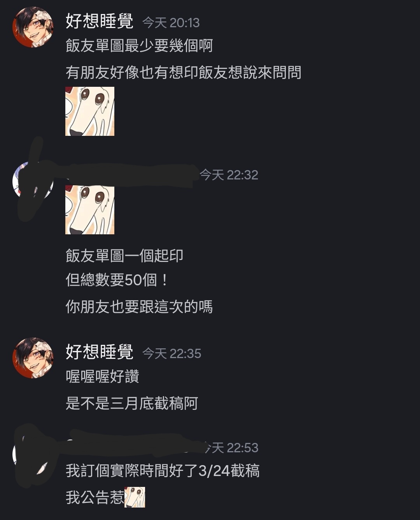The width and height of the screenshot is (420, 520).
Task: Select message 飯友單圖最少要幾個啊
Action: [x=139, y=46]
